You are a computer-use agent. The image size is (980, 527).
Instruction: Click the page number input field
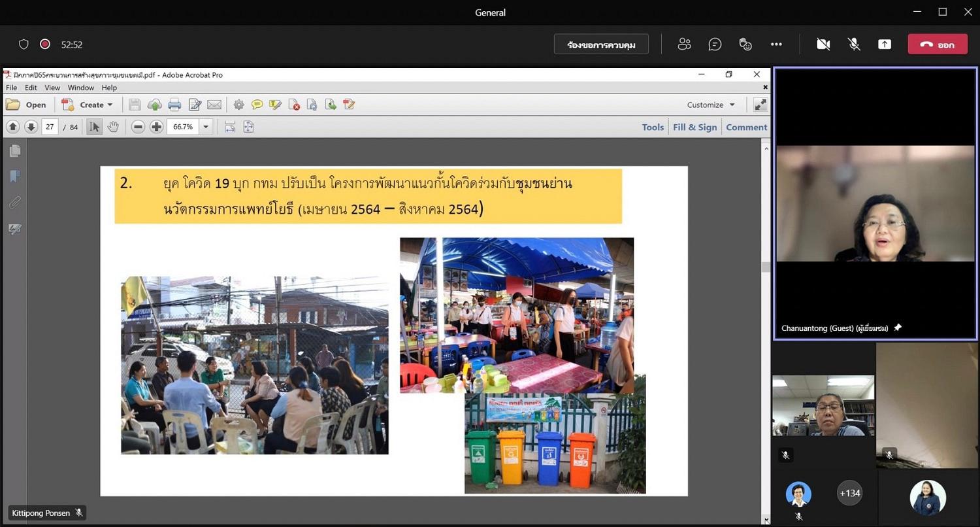tap(50, 127)
